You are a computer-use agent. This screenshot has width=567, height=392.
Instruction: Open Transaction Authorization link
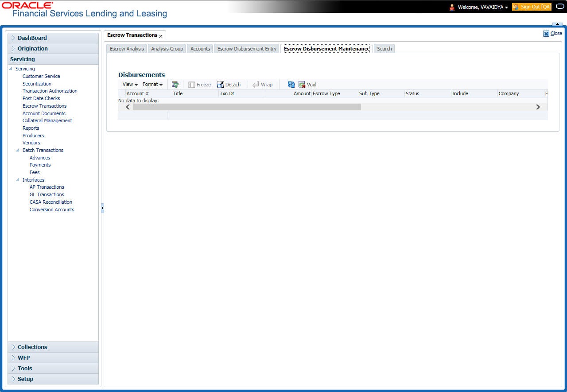[x=50, y=91]
